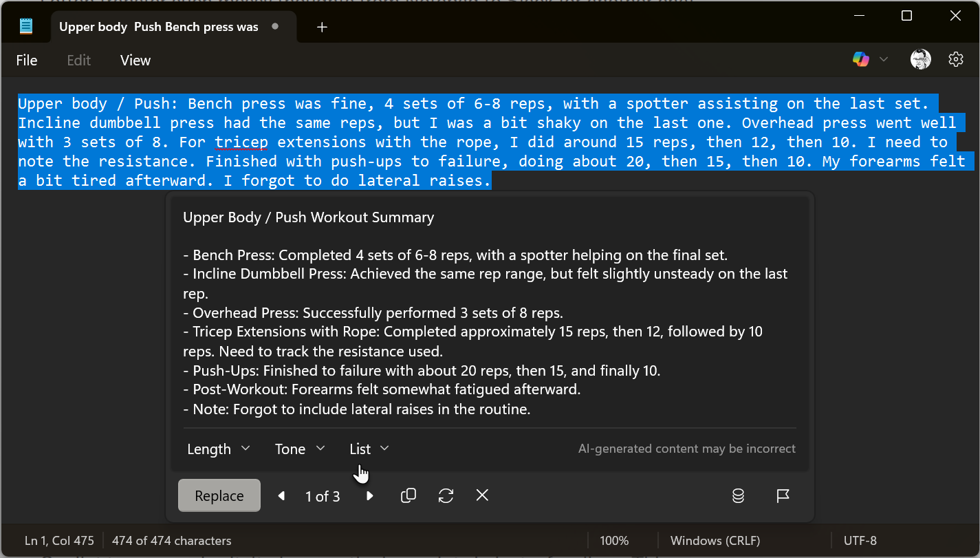Click the Bench Press summary line
This screenshot has width=980, height=558.
tap(455, 255)
